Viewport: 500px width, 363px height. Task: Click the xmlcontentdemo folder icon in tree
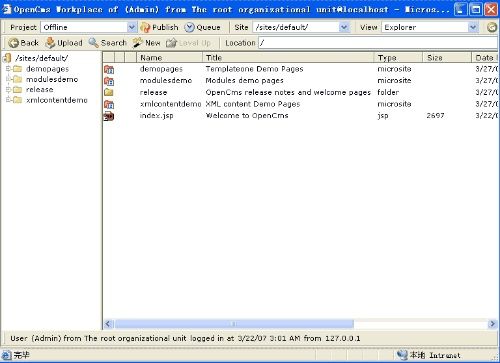17,100
